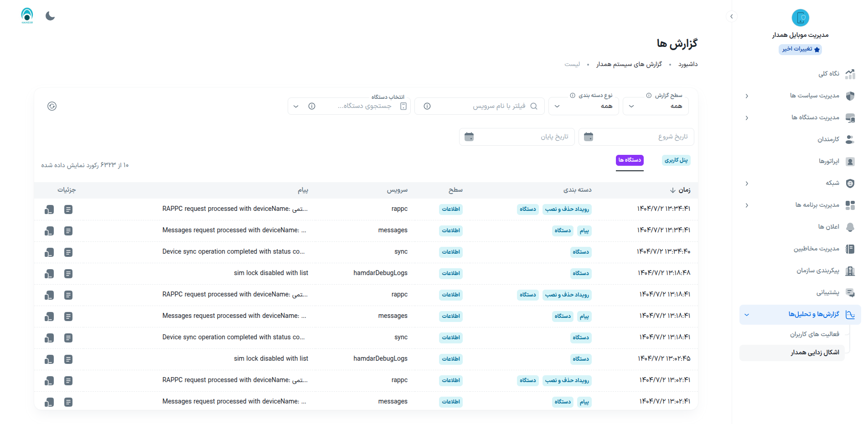Image resolution: width=868 pixels, height=424 pixels.
Task: Open the end date calendar picker icon
Action: (469, 137)
